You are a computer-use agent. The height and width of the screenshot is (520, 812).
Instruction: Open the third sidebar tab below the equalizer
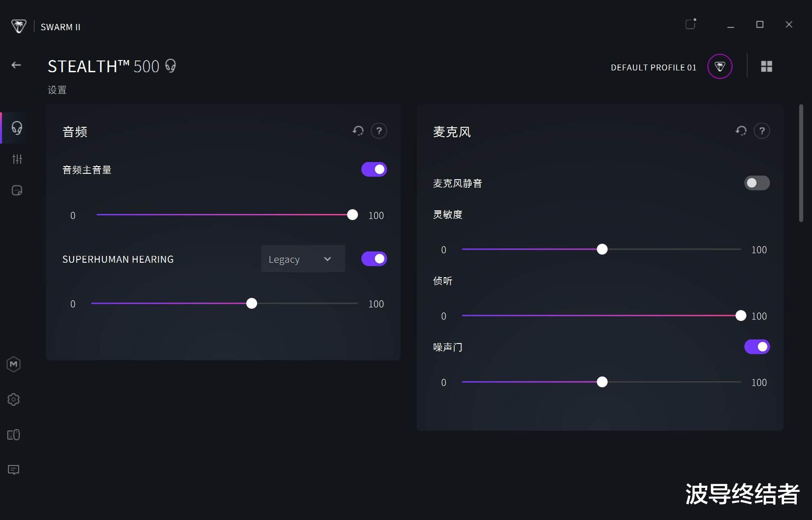click(17, 190)
